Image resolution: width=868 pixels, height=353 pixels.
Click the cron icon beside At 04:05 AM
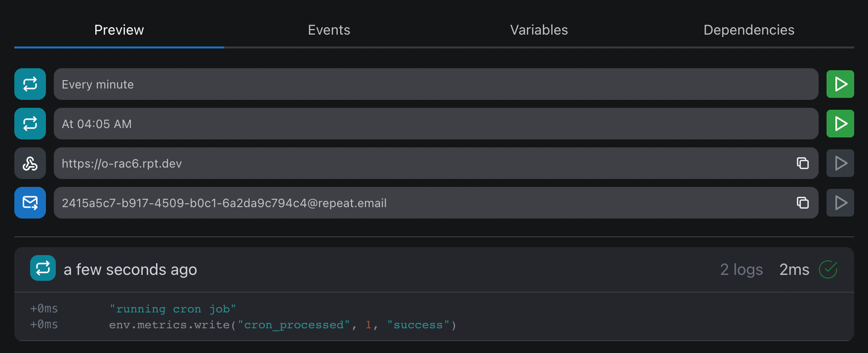(x=30, y=124)
